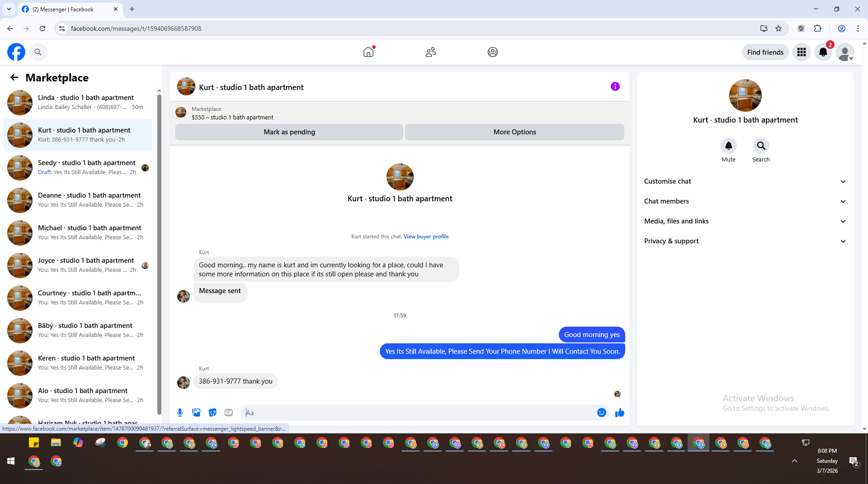The image size is (868, 484).
Task: Open the Groups icon in top navigation
Action: pos(493,52)
